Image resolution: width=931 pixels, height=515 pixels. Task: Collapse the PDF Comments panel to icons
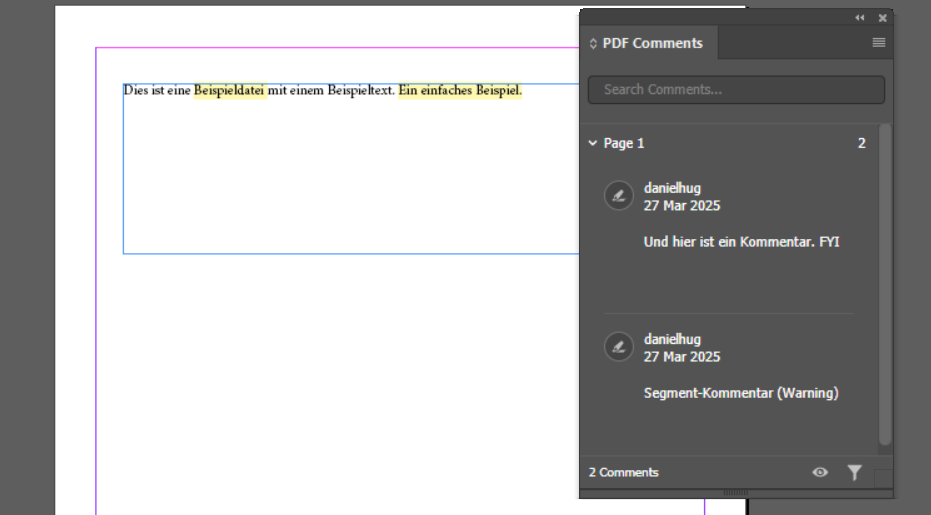click(859, 18)
